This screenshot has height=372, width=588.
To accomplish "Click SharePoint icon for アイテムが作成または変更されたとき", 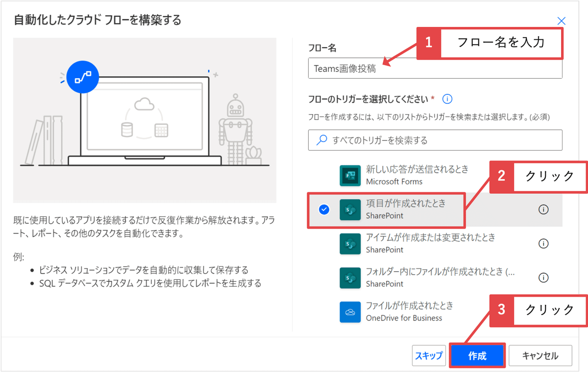I will point(350,243).
